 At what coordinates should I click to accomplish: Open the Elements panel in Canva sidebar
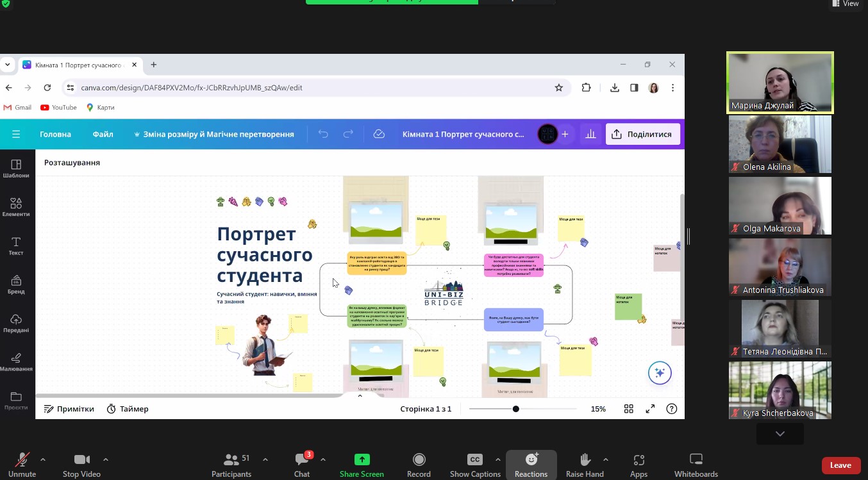coord(16,207)
